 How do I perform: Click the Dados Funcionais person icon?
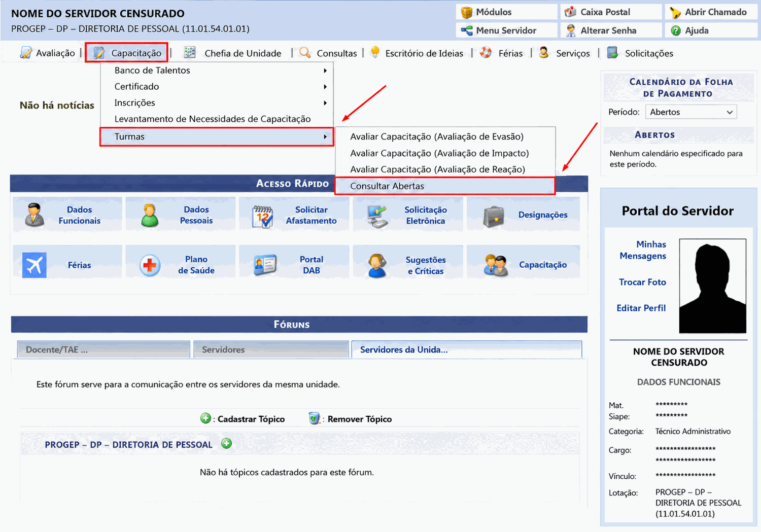[x=34, y=215]
